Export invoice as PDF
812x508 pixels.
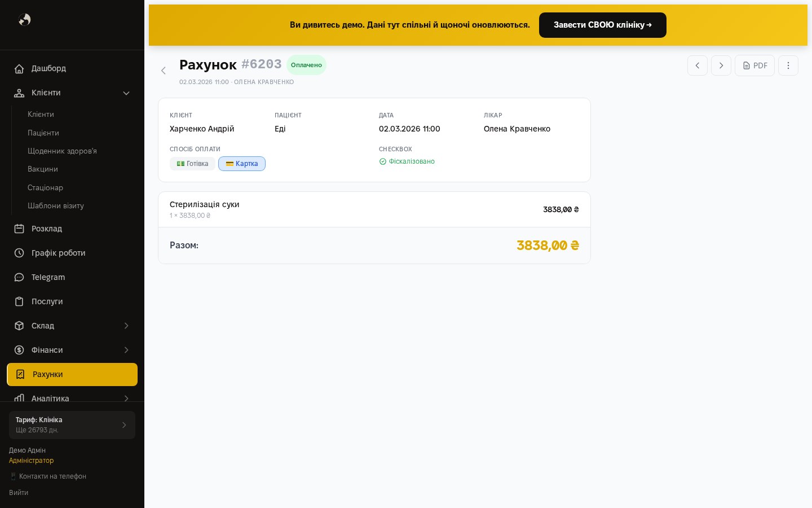(x=754, y=65)
